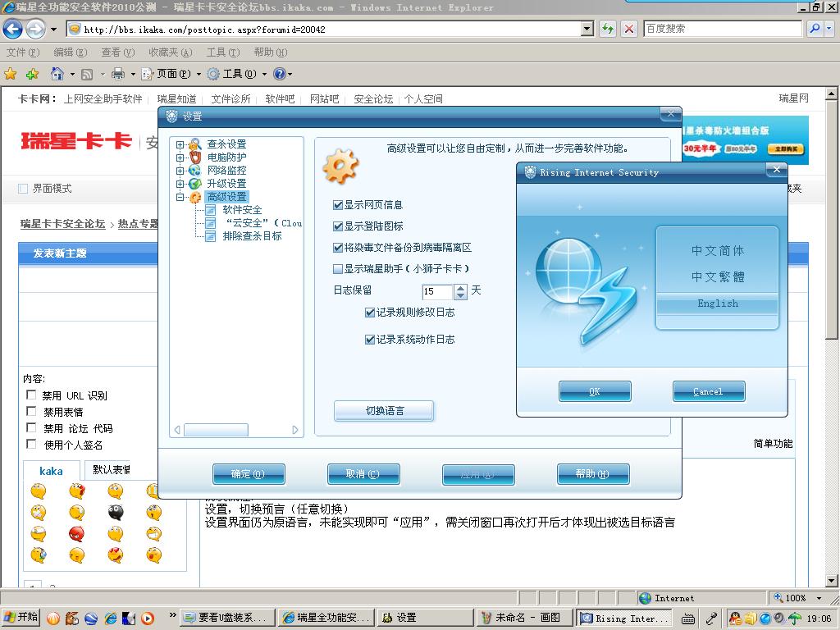The height and width of the screenshot is (630, 840).
Task: Click the computer protection hand icon
Action: coord(195,157)
